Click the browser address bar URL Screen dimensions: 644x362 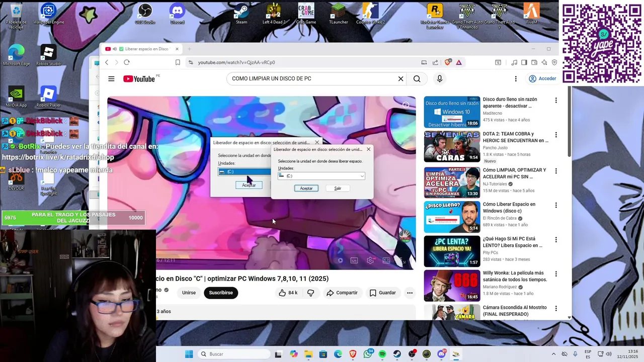click(x=236, y=62)
